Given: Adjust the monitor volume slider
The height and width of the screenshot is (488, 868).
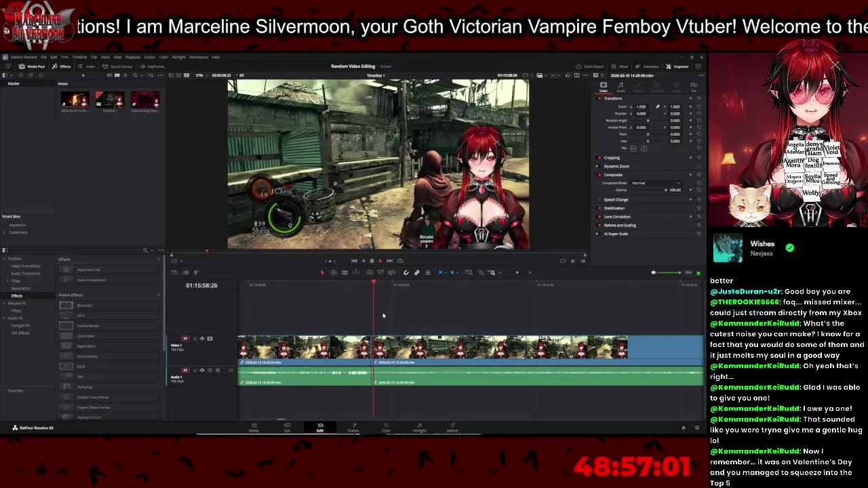Looking at the screenshot, I should (670, 272).
